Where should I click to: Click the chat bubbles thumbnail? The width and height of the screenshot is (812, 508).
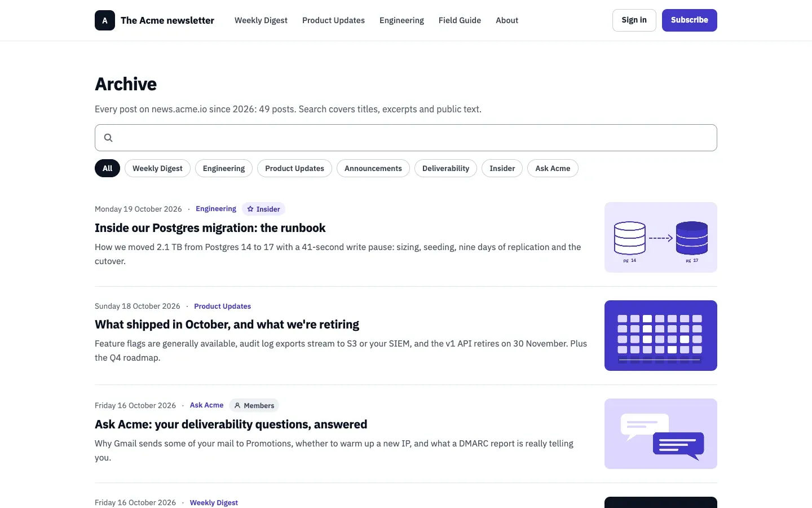pyautogui.click(x=661, y=433)
